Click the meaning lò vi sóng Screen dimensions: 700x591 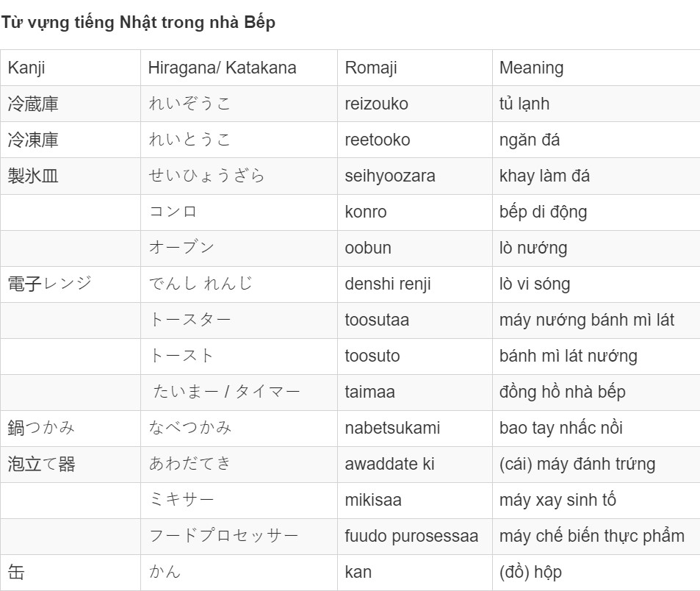(x=535, y=284)
